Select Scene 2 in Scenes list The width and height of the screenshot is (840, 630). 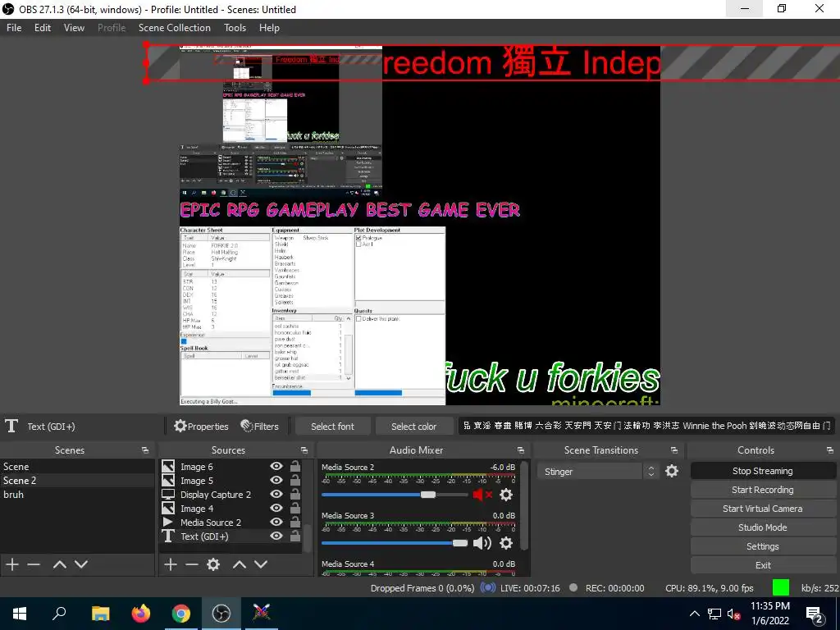point(77,481)
